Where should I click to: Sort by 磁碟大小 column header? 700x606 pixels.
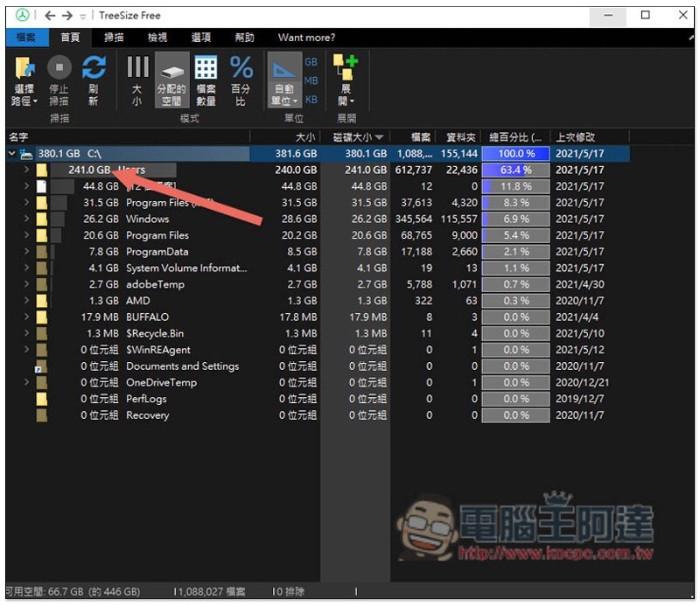pos(357,137)
